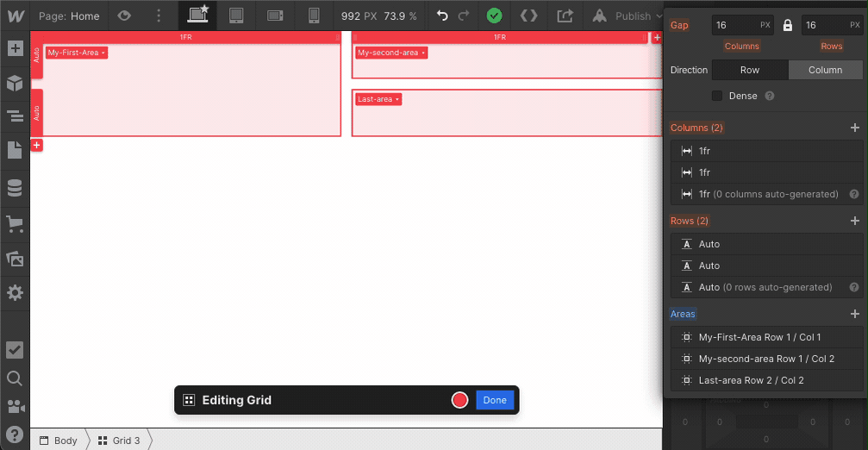Viewport: 868px width, 450px height.
Task: Click the red record circle
Action: tap(459, 400)
